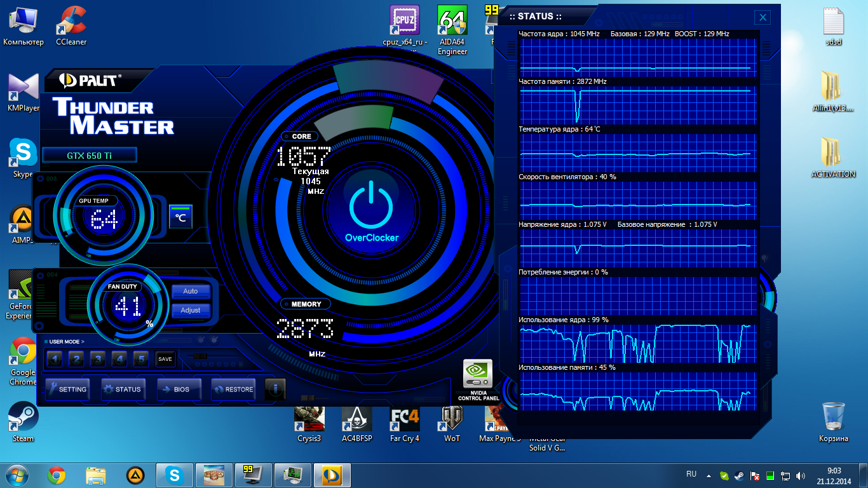Open AIMP desktop shortcut
This screenshot has width=868, height=488.
(x=24, y=224)
